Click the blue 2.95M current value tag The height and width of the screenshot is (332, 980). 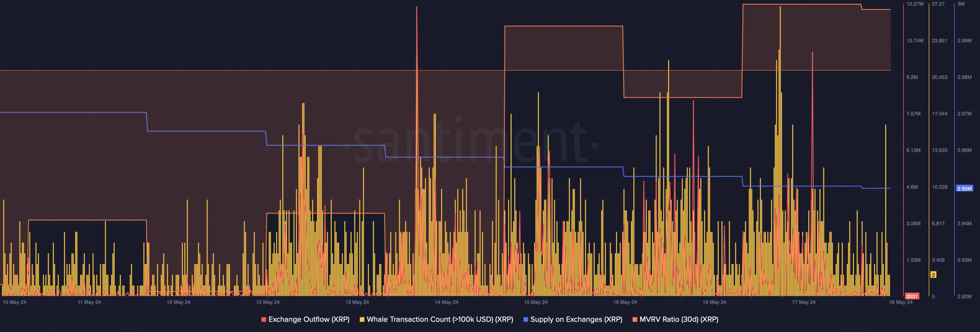964,188
